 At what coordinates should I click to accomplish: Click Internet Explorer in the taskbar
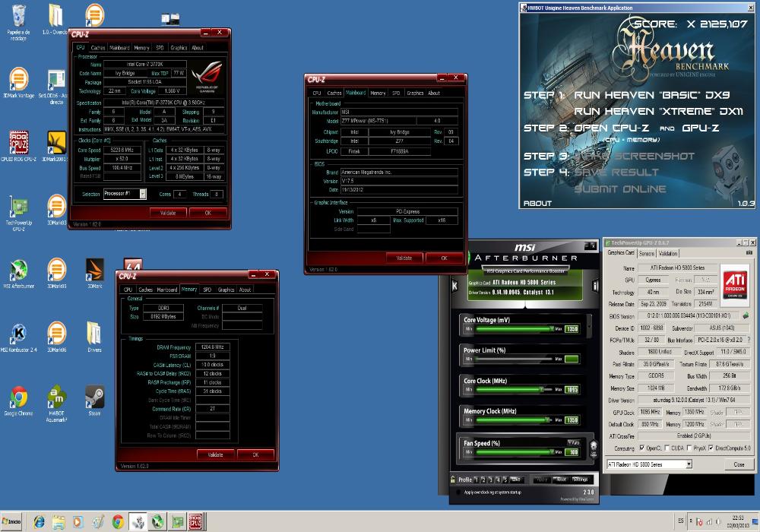[39, 522]
